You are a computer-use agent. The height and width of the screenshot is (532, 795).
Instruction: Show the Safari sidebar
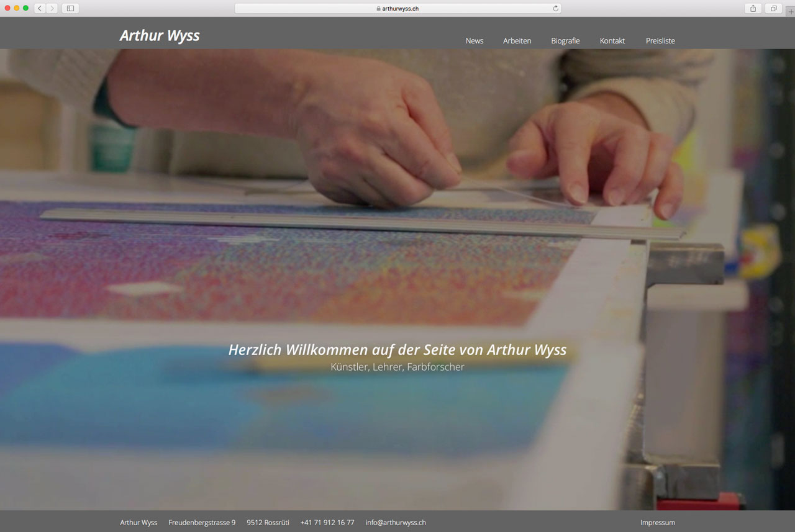pos(70,8)
